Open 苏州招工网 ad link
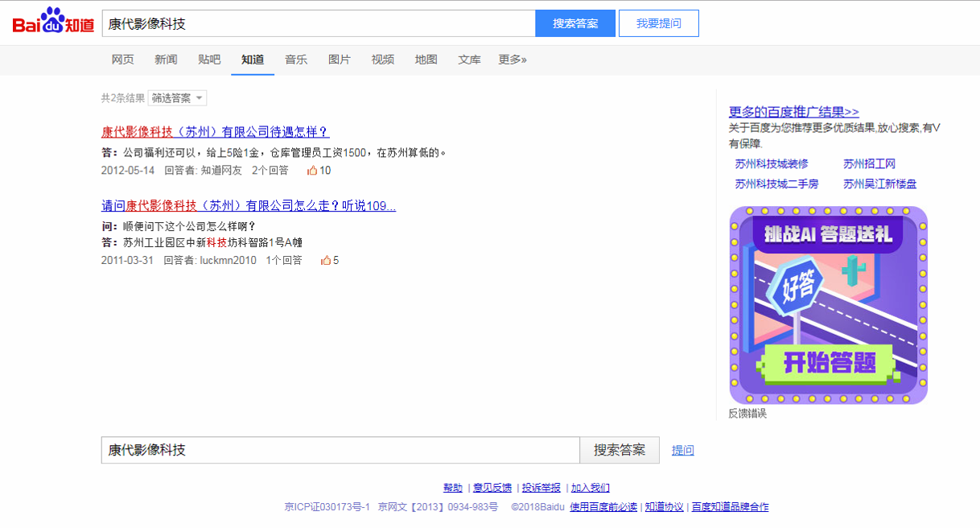Image resolution: width=980 pixels, height=528 pixels. [870, 164]
